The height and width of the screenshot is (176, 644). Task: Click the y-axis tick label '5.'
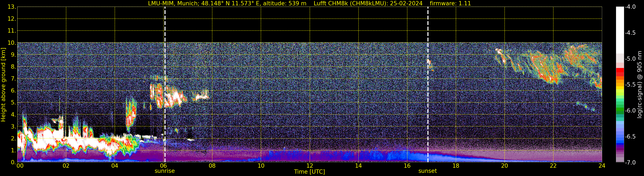click(13, 103)
